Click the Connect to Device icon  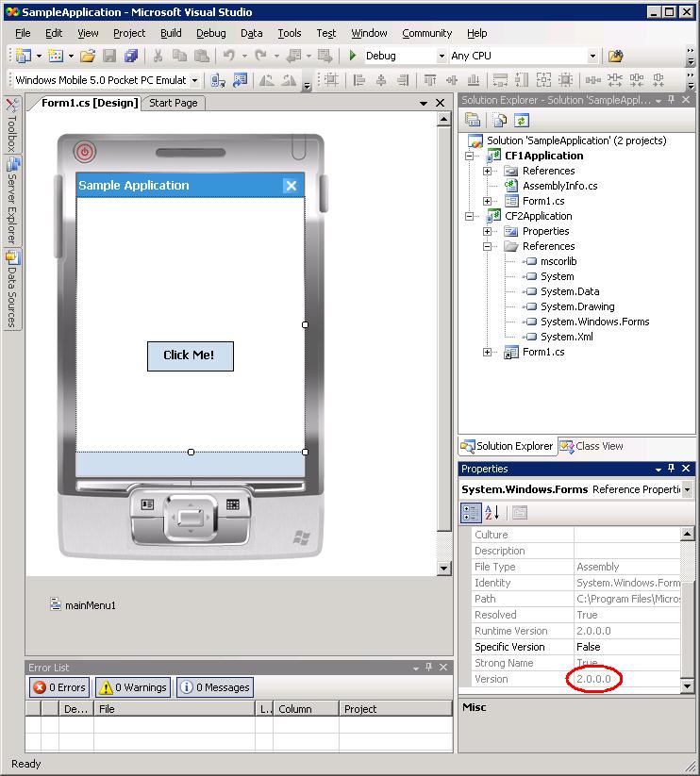pyautogui.click(x=218, y=80)
